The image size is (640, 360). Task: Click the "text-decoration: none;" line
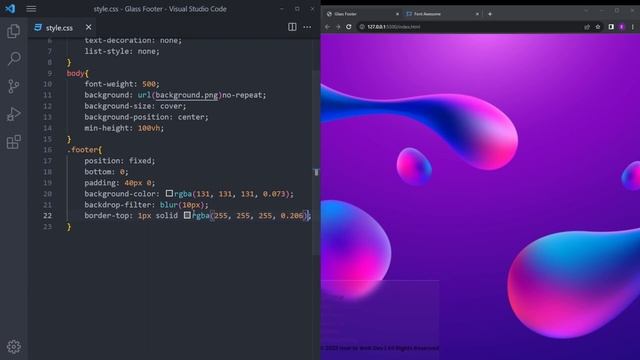coord(133,40)
